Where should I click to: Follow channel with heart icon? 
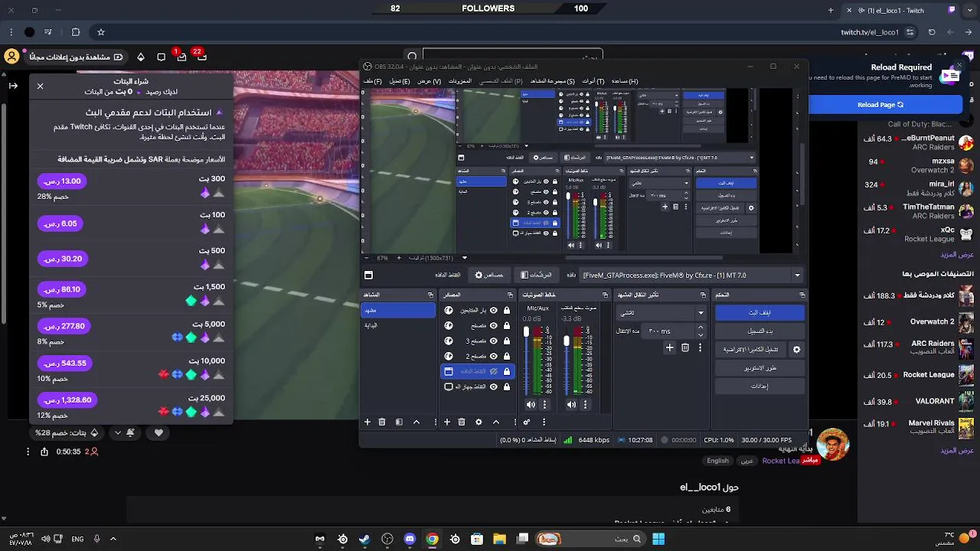[158, 432]
